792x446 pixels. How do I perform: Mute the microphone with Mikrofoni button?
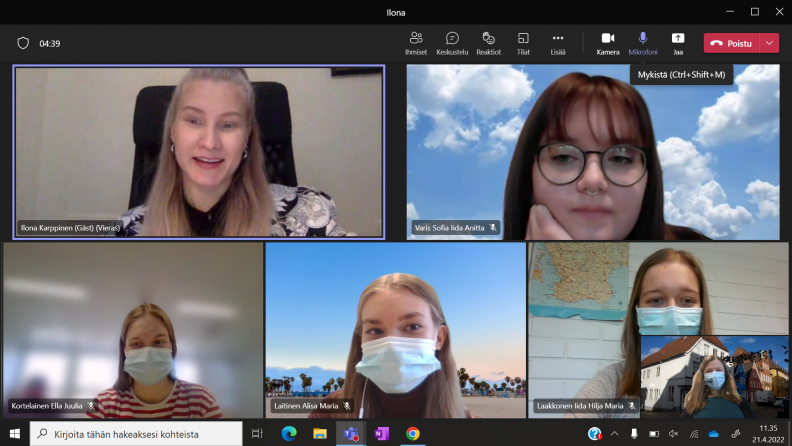[643, 42]
